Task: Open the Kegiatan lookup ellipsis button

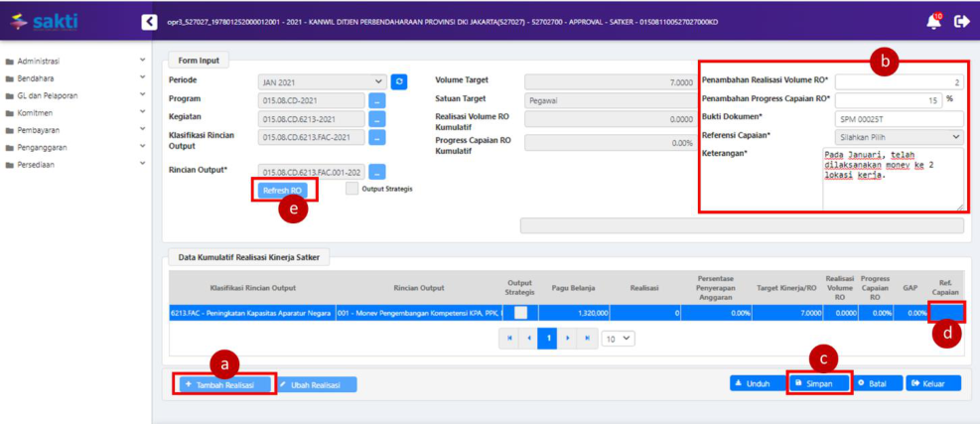Action: coord(376,118)
